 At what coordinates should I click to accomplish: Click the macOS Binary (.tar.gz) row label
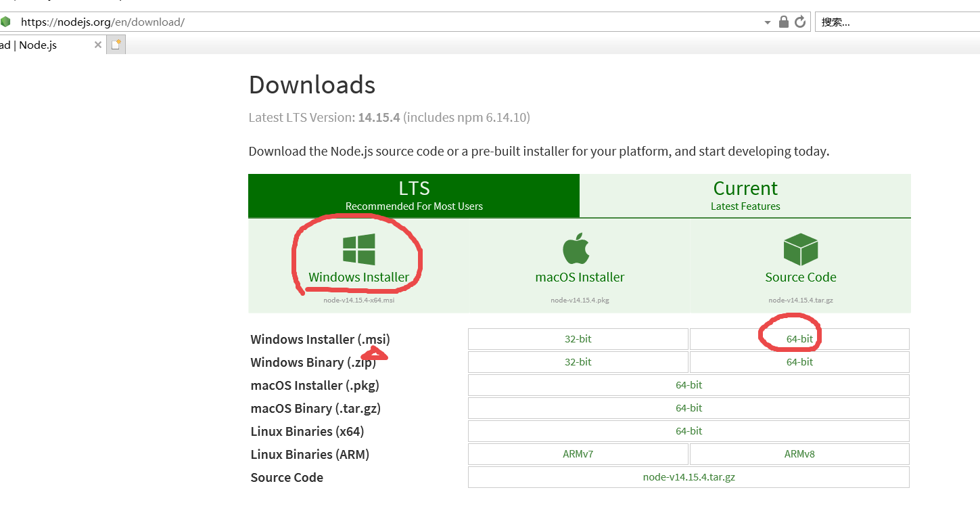(316, 408)
